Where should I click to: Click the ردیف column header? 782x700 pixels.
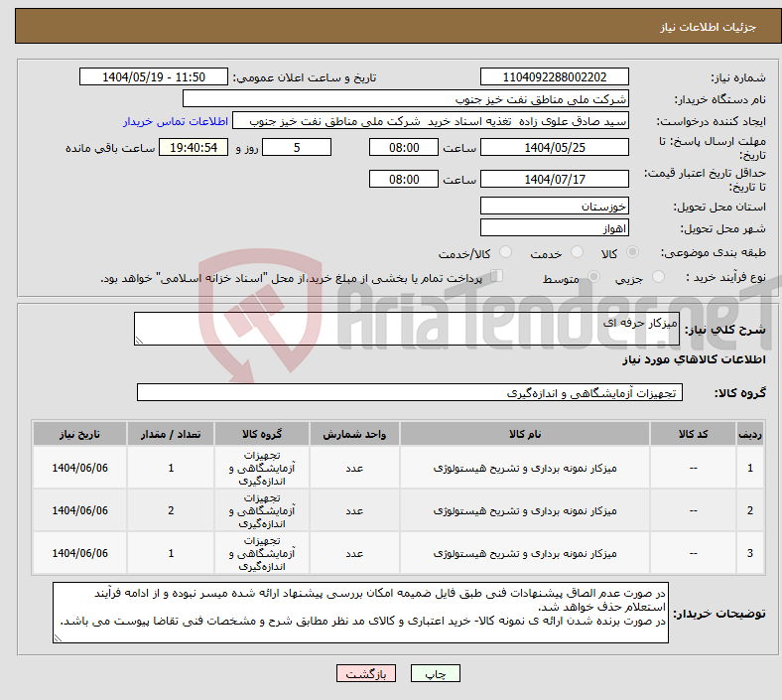point(749,434)
